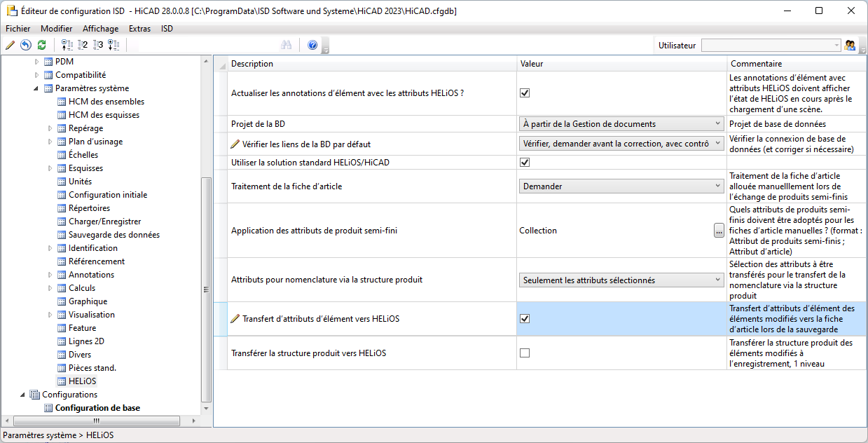Select Charger/Enregistrer tree item
868x443 pixels.
(105, 221)
